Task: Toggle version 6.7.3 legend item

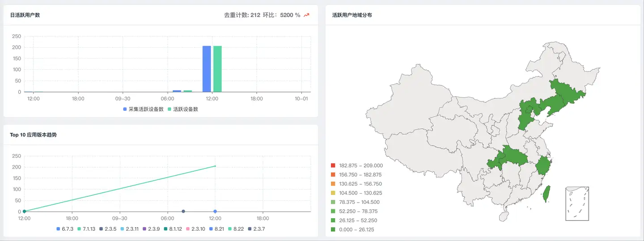Action: [x=65, y=229]
